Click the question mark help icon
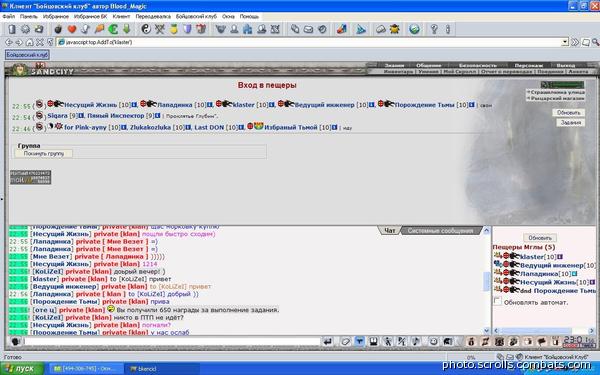Image resolution: width=600 pixels, height=375 pixels. (x=434, y=29)
